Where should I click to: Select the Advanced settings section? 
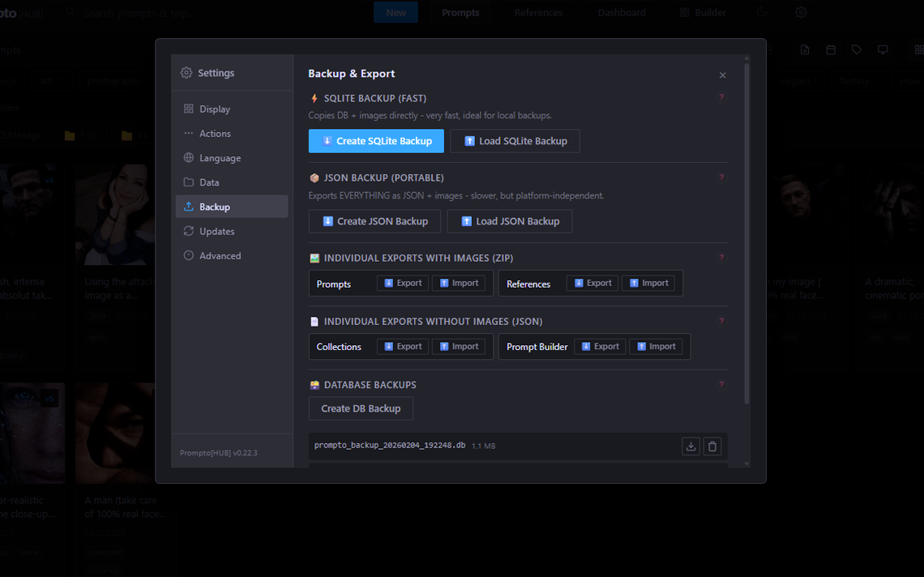point(219,255)
